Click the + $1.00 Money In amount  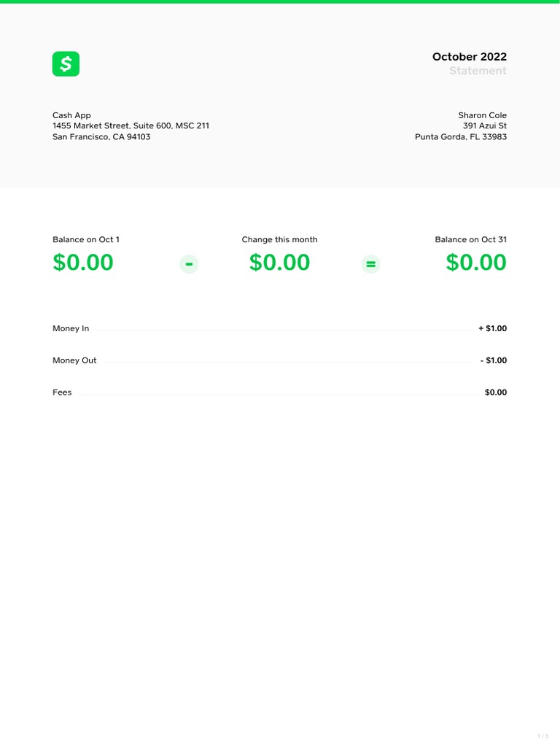492,328
